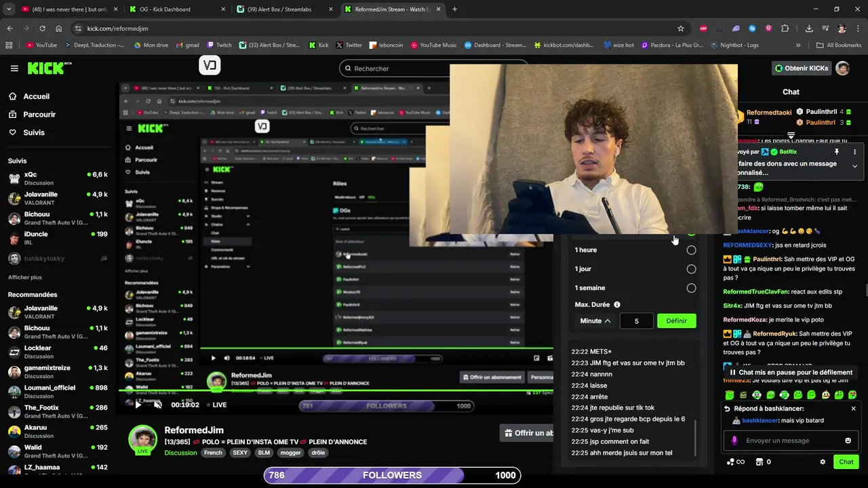
Task: Select the 1 heure radio option
Action: click(691, 250)
